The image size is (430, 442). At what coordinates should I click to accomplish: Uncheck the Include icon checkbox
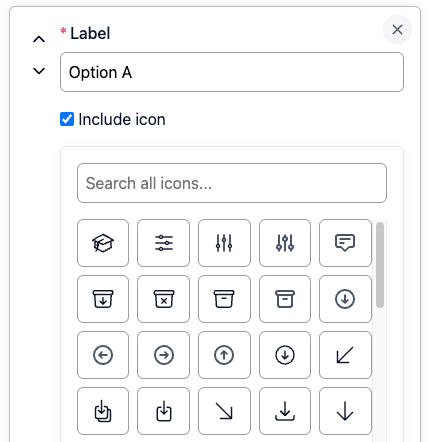[x=67, y=119]
